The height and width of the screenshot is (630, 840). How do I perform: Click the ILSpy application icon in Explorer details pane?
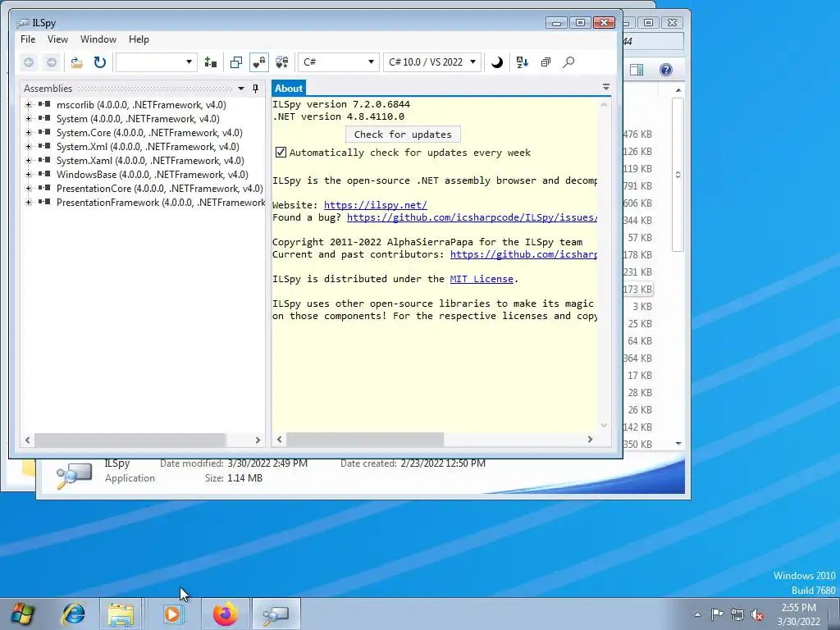(x=74, y=475)
